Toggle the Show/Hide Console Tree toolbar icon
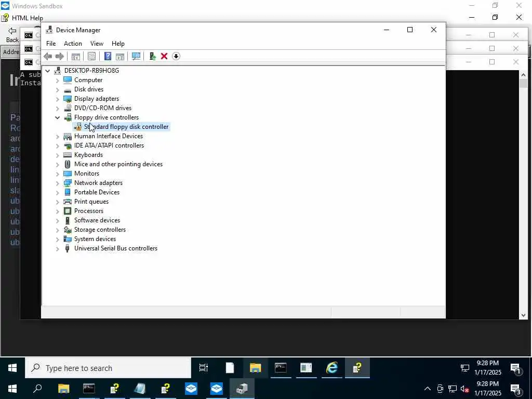 [x=76, y=56]
